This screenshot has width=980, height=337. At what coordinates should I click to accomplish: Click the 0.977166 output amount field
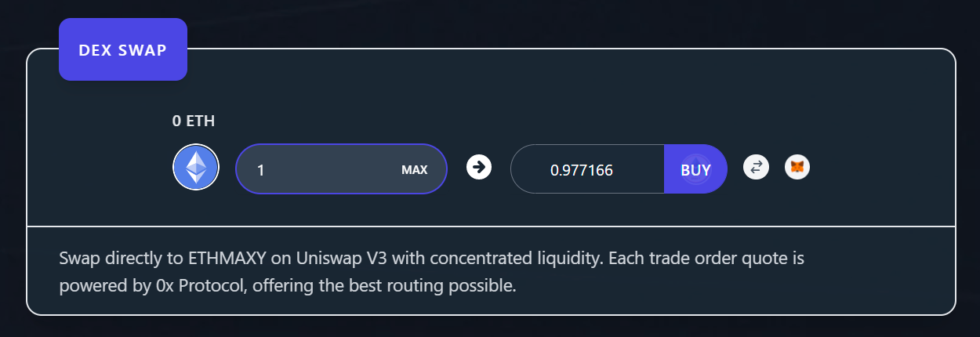click(x=582, y=169)
